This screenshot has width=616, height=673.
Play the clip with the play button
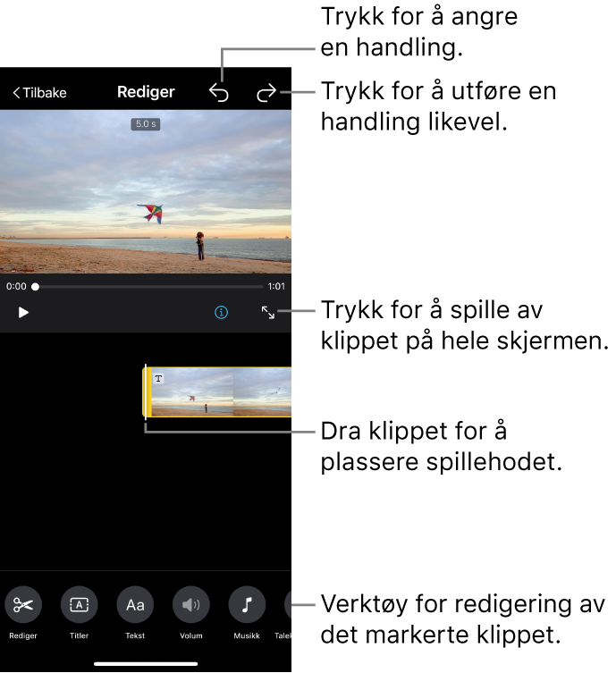pyautogui.click(x=23, y=313)
